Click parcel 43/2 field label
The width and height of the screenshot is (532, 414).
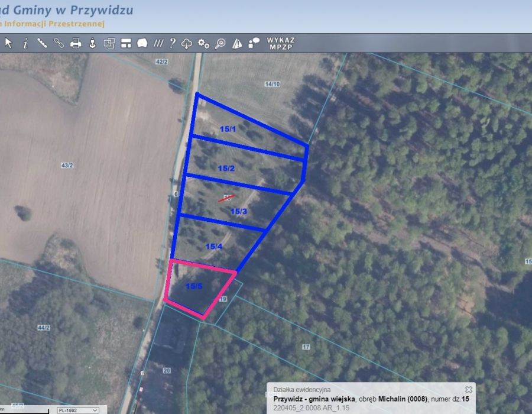tap(66, 165)
